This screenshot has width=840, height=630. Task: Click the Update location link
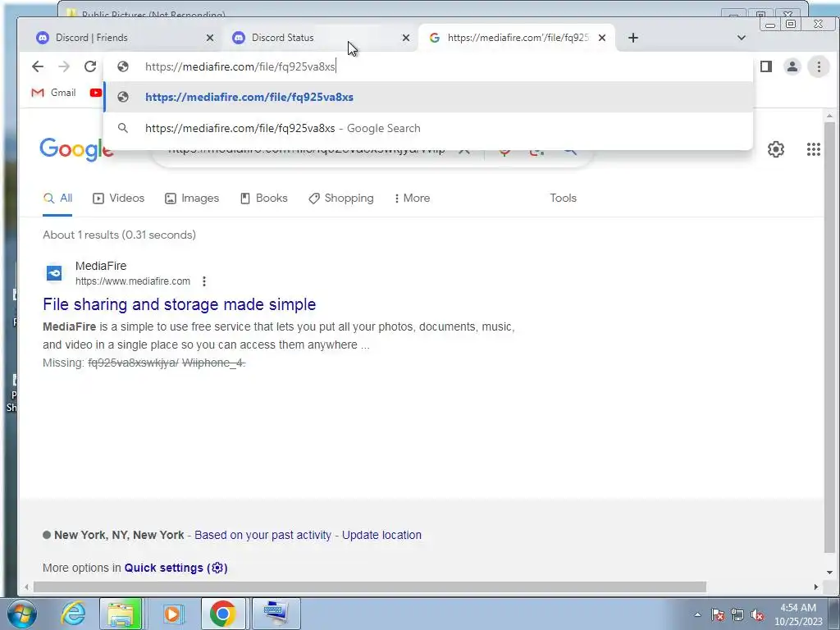tap(381, 535)
